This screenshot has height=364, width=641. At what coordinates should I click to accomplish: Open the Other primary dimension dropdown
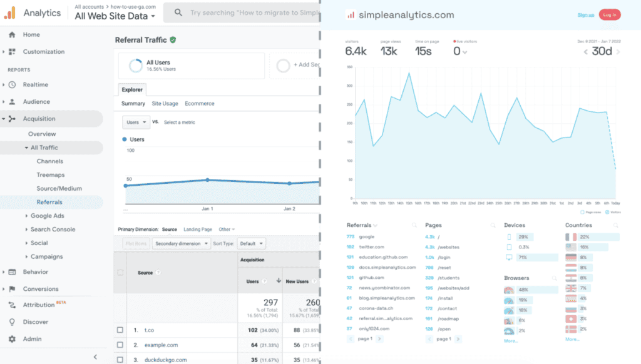point(227,230)
